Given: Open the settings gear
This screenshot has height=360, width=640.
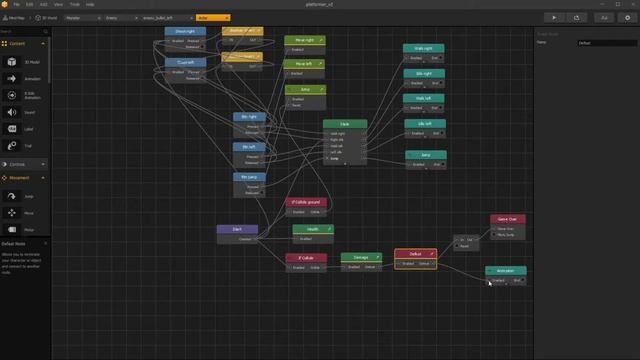Looking at the screenshot, I should (x=627, y=18).
